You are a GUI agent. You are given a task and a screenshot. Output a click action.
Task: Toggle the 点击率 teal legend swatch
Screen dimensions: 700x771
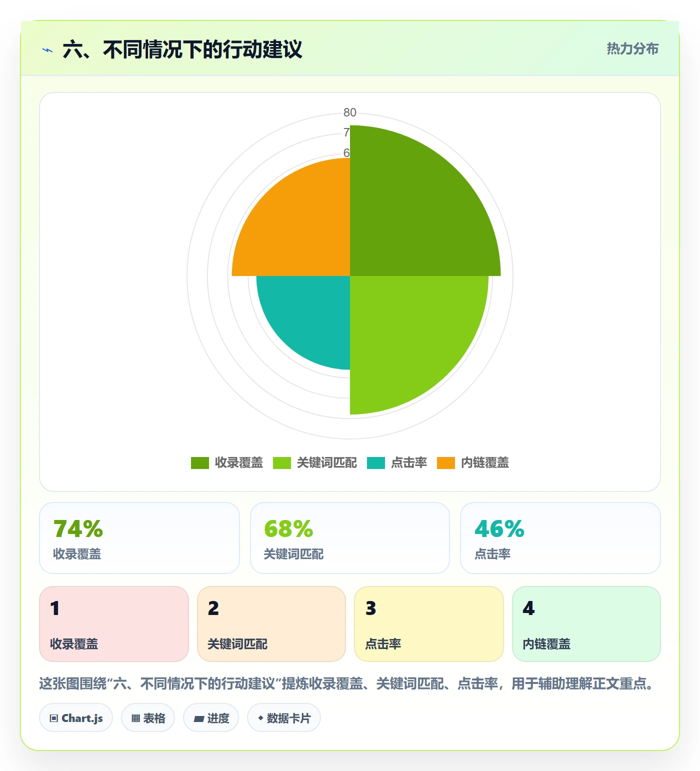click(x=376, y=463)
